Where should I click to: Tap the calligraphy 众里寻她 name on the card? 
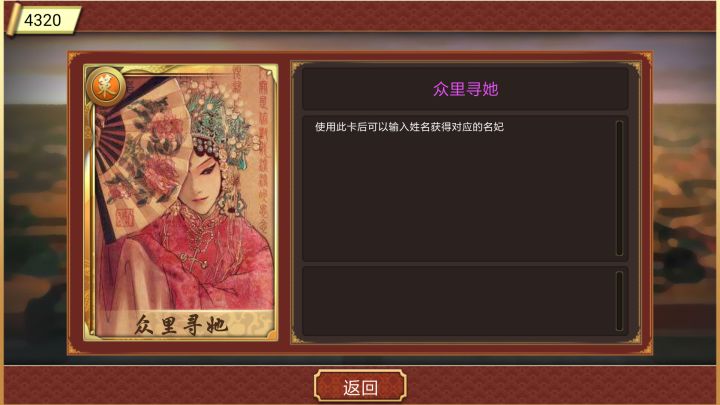[180, 325]
